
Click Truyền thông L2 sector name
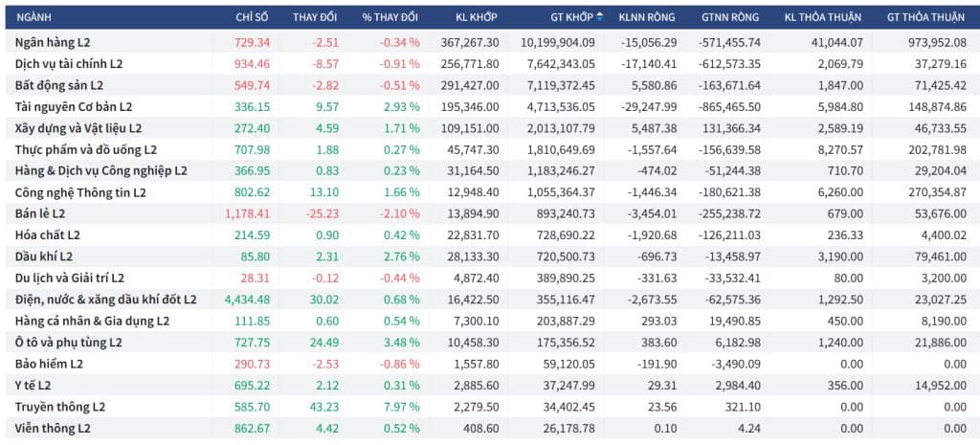[x=59, y=406]
